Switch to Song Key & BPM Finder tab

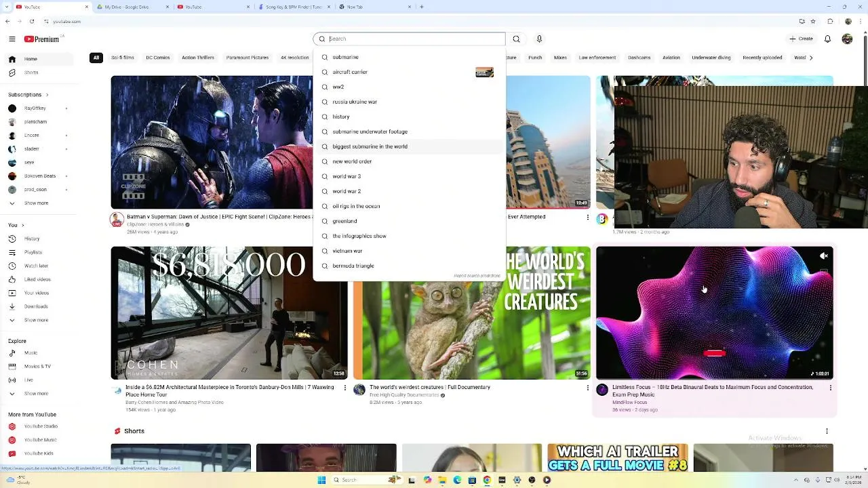click(294, 7)
